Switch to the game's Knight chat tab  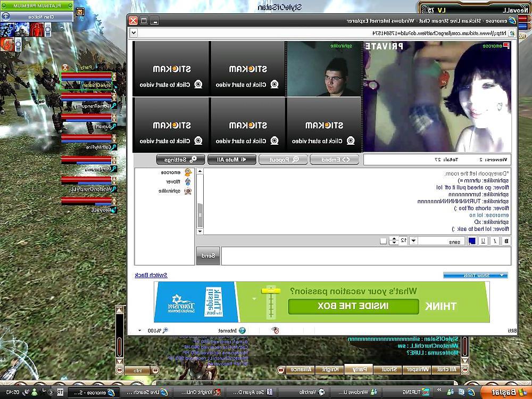tap(330, 370)
